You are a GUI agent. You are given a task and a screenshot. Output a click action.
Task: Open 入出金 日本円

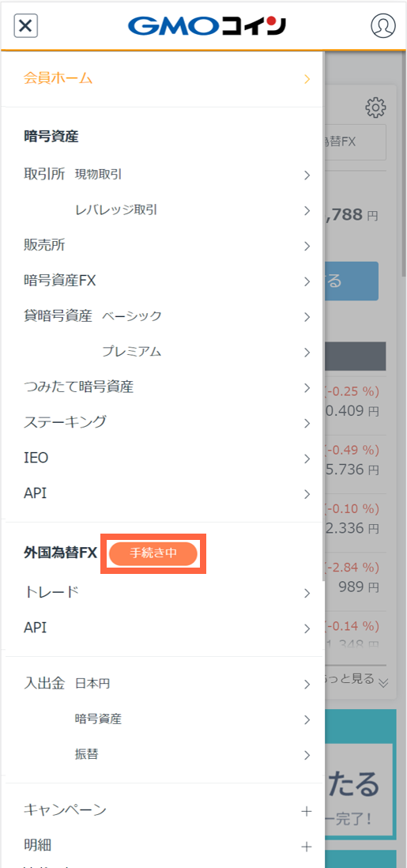tap(163, 685)
